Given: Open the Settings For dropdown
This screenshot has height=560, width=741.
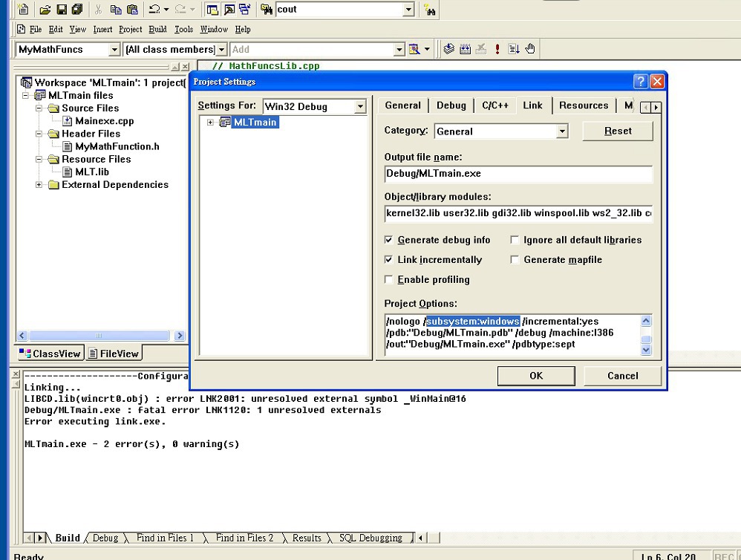Looking at the screenshot, I should click(x=360, y=107).
